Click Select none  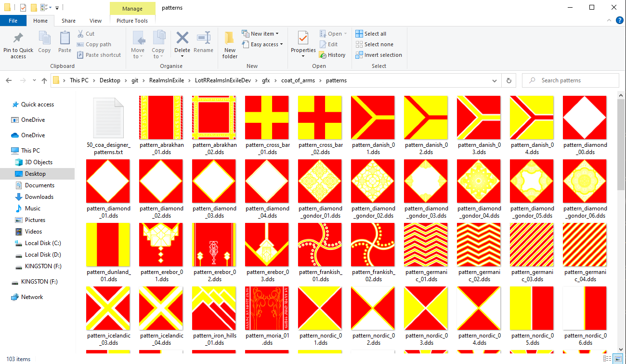pyautogui.click(x=374, y=44)
